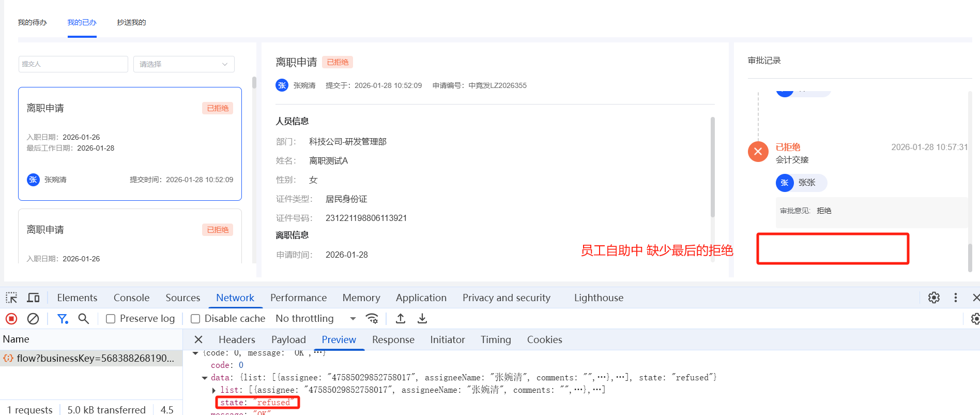Screen dimensions: 980x415
Task: Click the state "refused" property
Action: pos(257,403)
